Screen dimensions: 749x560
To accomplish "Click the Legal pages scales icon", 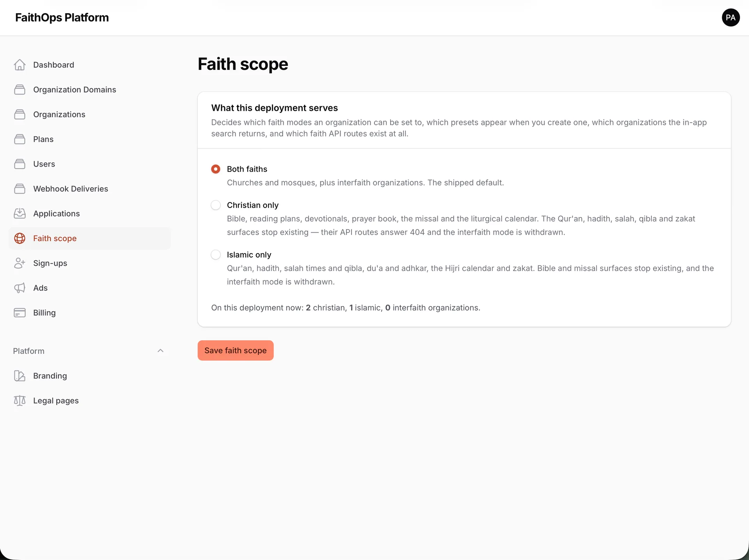I will (20, 401).
